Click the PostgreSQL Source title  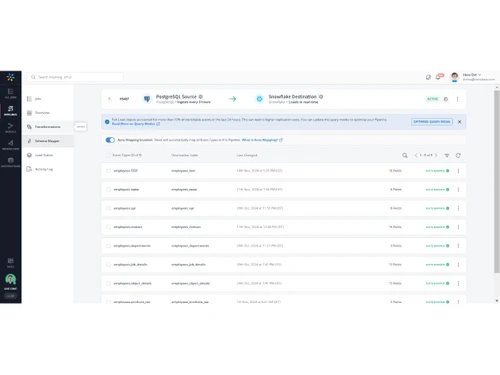(176, 97)
